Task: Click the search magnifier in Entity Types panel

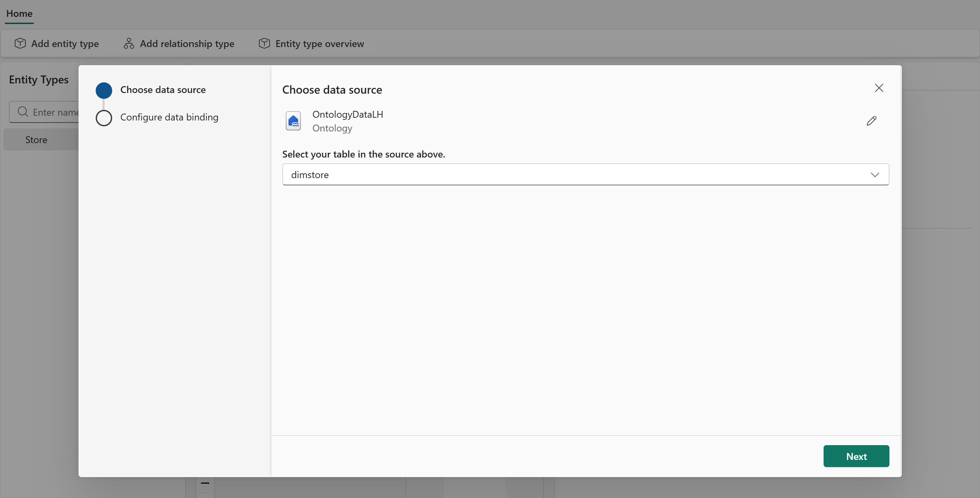Action: (x=23, y=112)
